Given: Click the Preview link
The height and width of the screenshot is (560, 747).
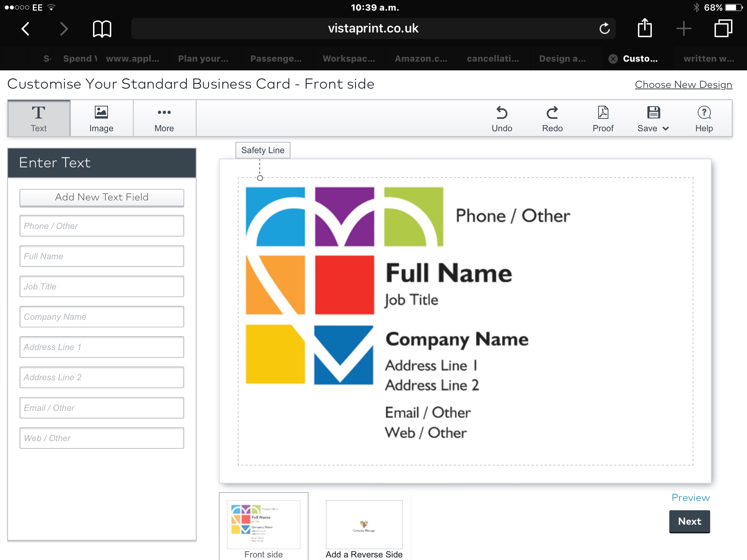Looking at the screenshot, I should point(690,498).
